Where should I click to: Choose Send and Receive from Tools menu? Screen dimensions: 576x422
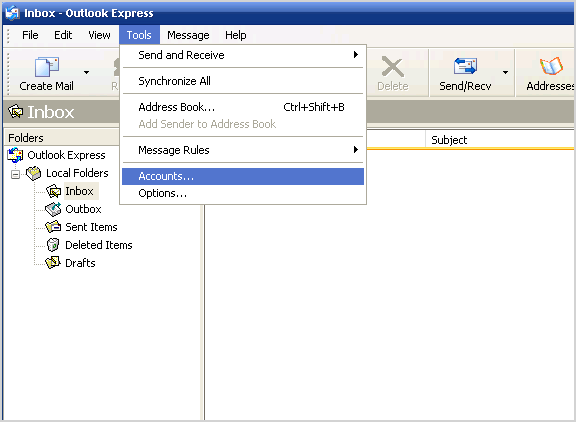pos(243,55)
